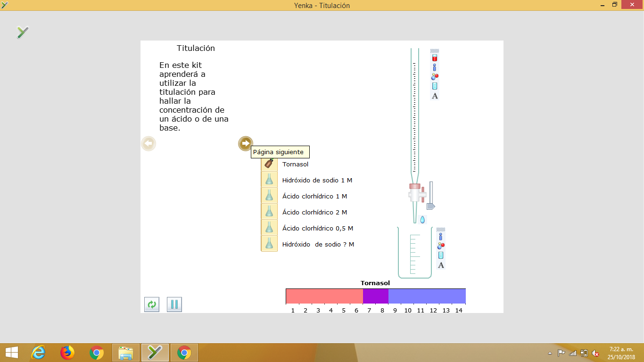
Task: Click the Tornasol title above the pH scale
Action: [375, 283]
